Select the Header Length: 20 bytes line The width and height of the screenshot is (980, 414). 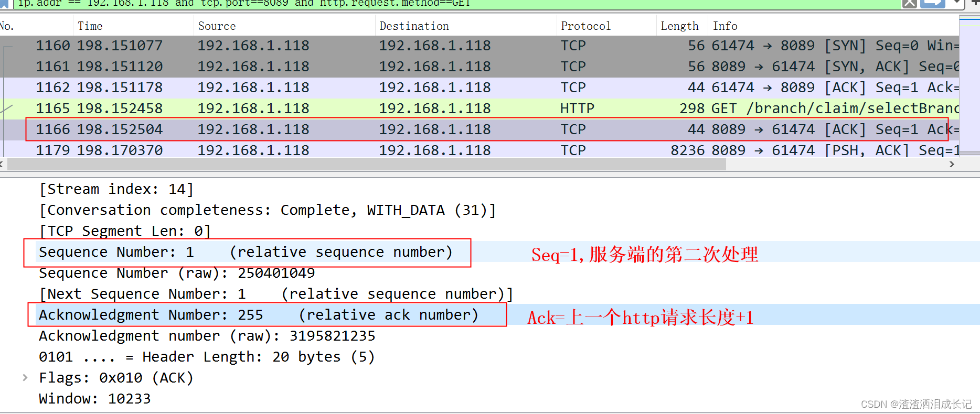point(207,357)
